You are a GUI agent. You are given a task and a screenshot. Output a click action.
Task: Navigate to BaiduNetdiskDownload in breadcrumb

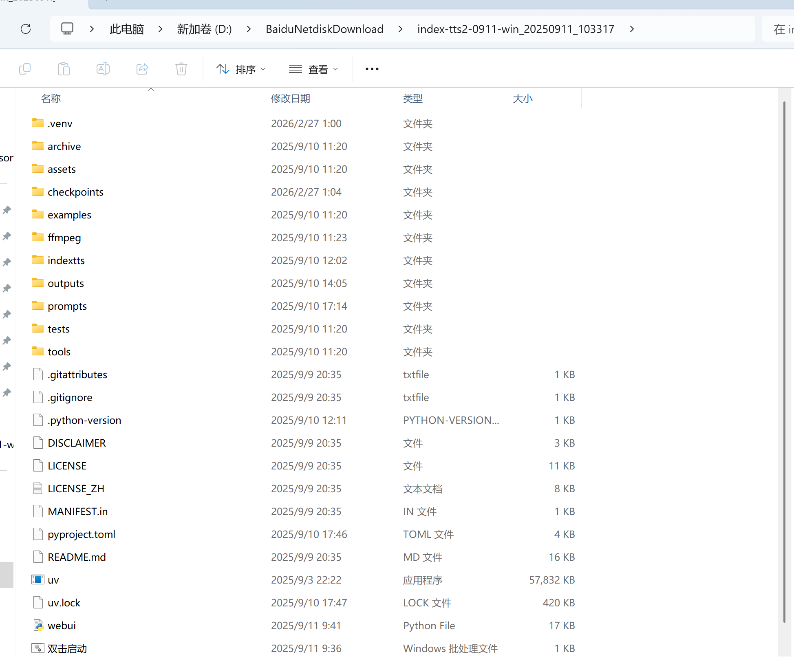click(x=324, y=29)
